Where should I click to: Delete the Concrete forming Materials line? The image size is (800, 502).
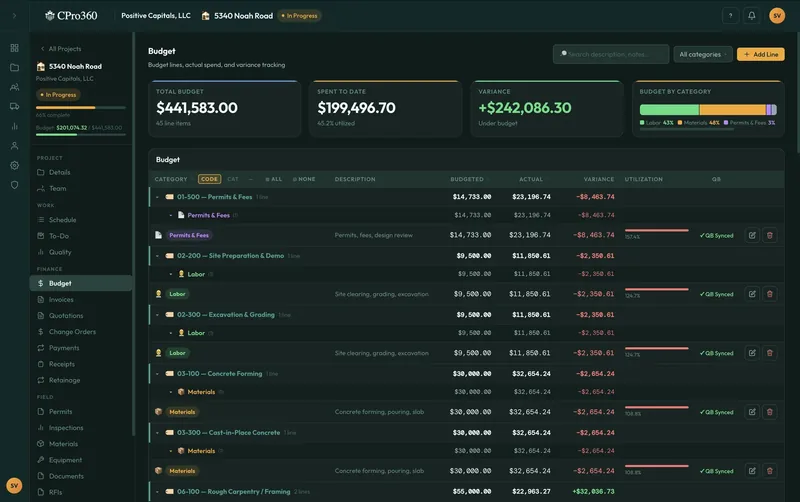click(769, 412)
